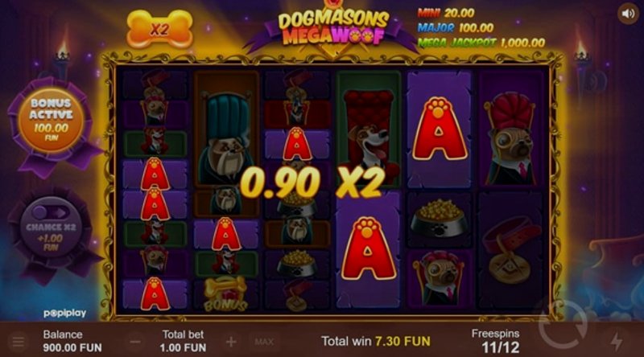This screenshot has height=357, width=644.
Task: Click the Bonus Active 100.00 badge
Action: point(51,120)
